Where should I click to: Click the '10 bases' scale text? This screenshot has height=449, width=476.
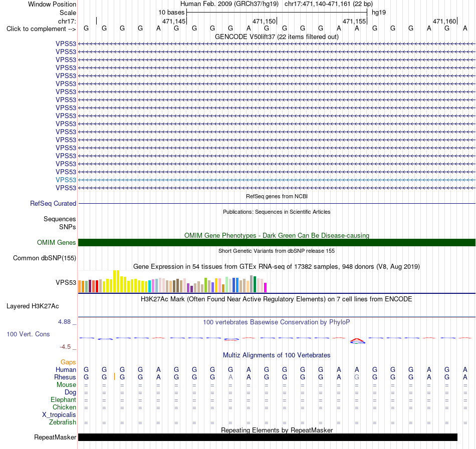pos(171,13)
